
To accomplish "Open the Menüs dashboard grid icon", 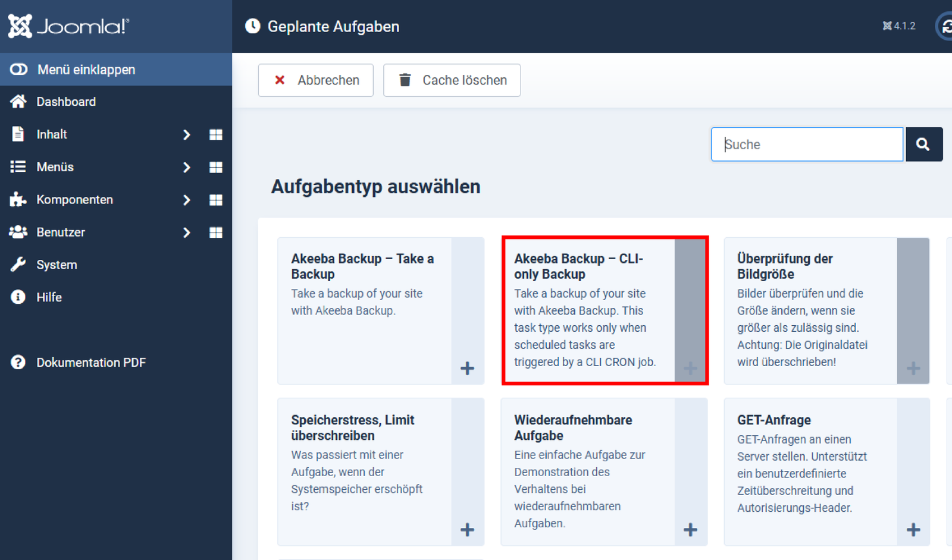I will (x=216, y=168).
